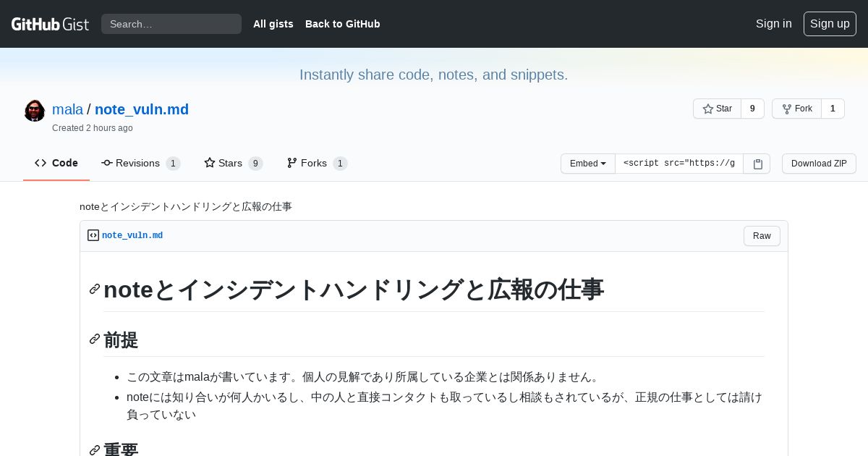Viewport: 868px width, 456px height.
Task: Click the bullet starting 'この文章はmalaが書いています'
Action: [x=364, y=377]
